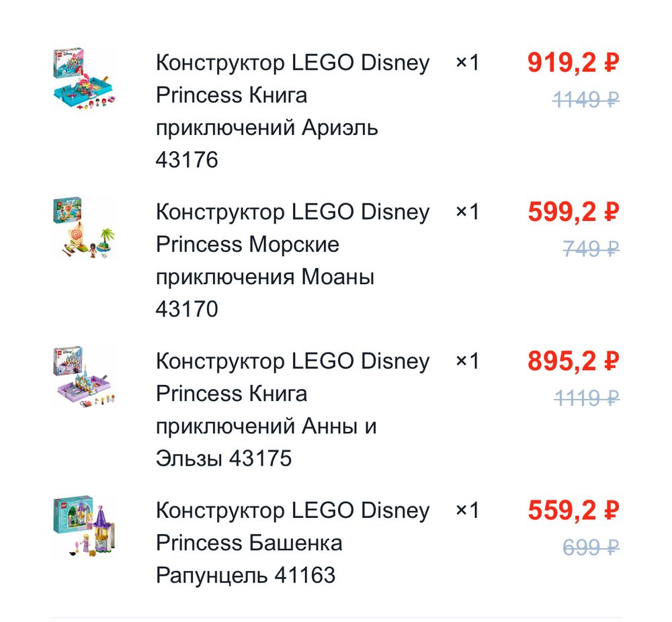The height and width of the screenshot is (622, 672).
Task: Click the crossed-out 1119 ₽ old price
Action: [x=586, y=398]
